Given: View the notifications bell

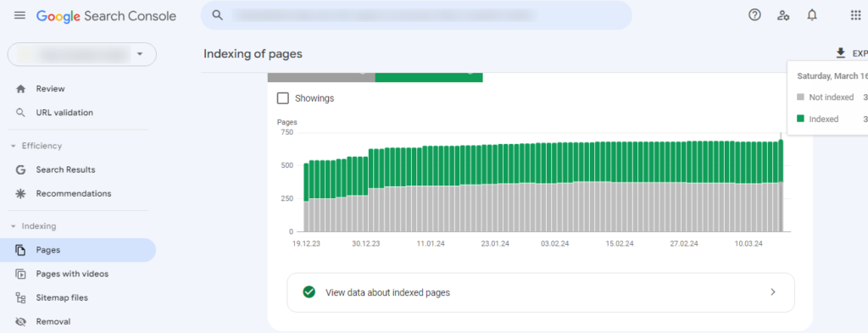Looking at the screenshot, I should pyautogui.click(x=812, y=15).
